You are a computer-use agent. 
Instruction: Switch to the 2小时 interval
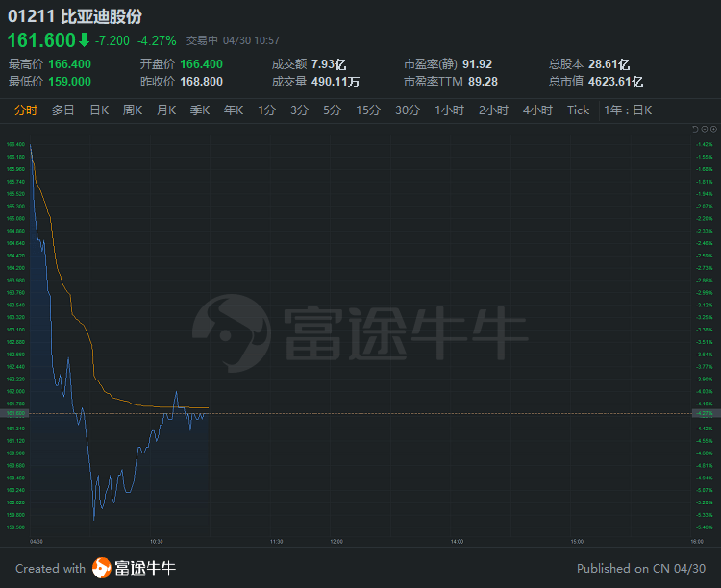[493, 110]
